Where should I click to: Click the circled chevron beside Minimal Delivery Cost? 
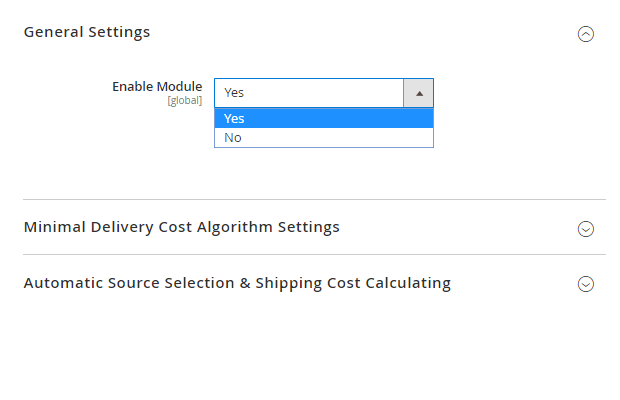pyautogui.click(x=586, y=228)
